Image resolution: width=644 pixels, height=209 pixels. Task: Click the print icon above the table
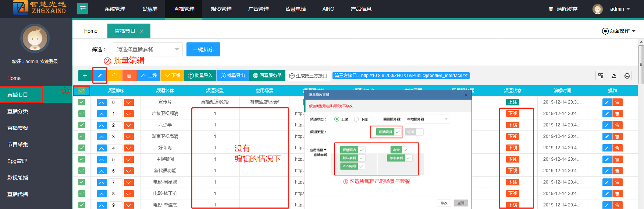click(x=627, y=76)
